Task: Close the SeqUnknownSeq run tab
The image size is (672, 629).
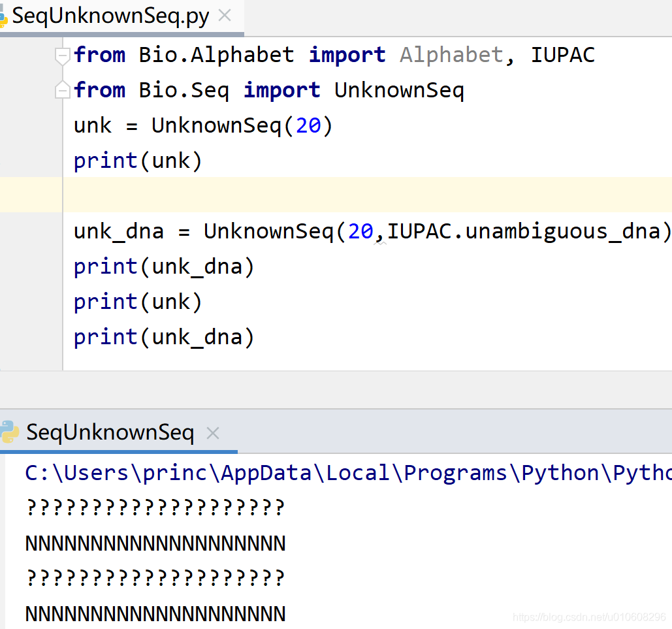Action: [213, 433]
